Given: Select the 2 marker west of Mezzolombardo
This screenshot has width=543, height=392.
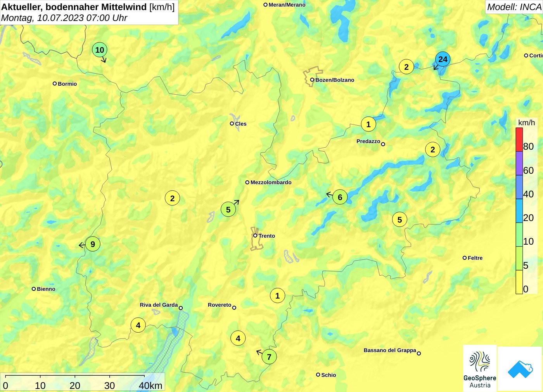Looking at the screenshot, I should coord(173,199).
